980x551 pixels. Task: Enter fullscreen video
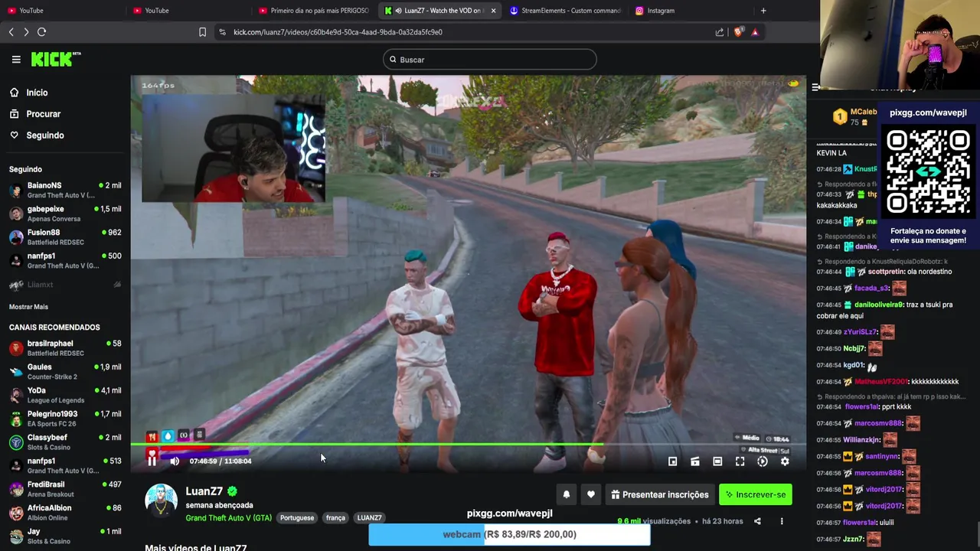click(740, 461)
